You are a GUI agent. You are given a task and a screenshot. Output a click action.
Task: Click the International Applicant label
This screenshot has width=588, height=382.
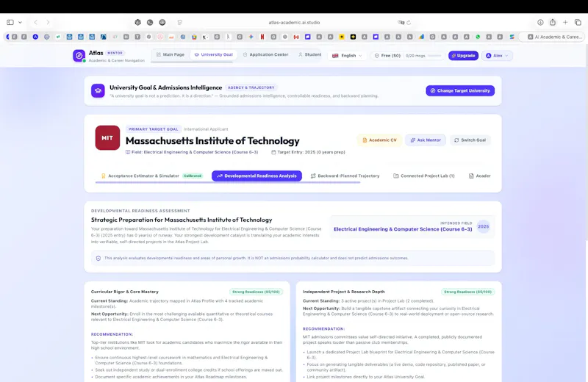pos(206,129)
